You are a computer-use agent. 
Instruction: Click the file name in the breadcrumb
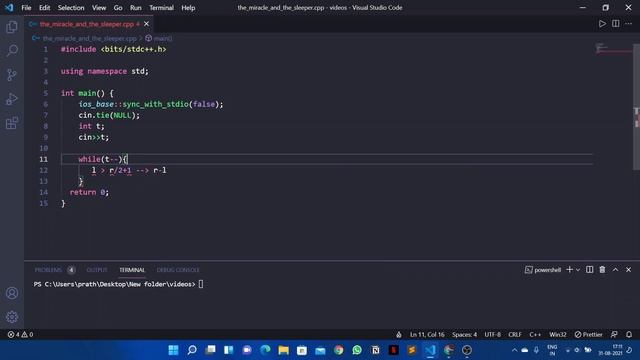click(89, 38)
